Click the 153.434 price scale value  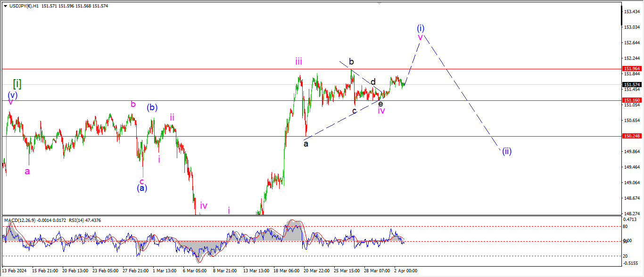(631, 11)
